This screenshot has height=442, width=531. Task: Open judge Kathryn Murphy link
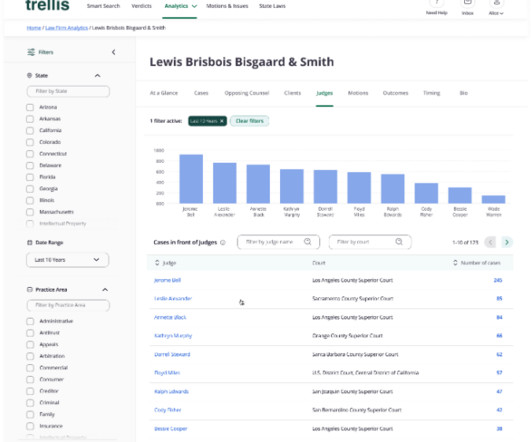173,336
